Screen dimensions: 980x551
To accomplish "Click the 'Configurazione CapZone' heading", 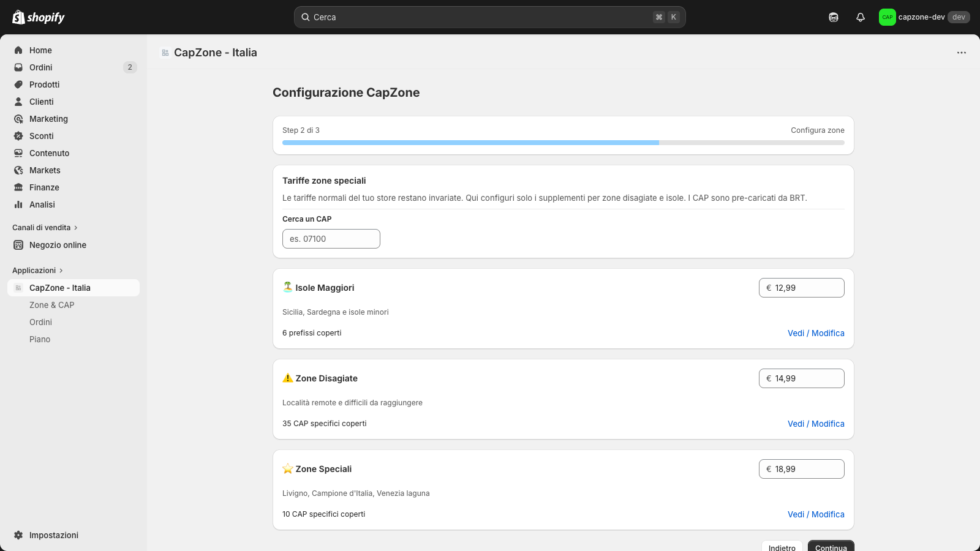I will click(346, 92).
